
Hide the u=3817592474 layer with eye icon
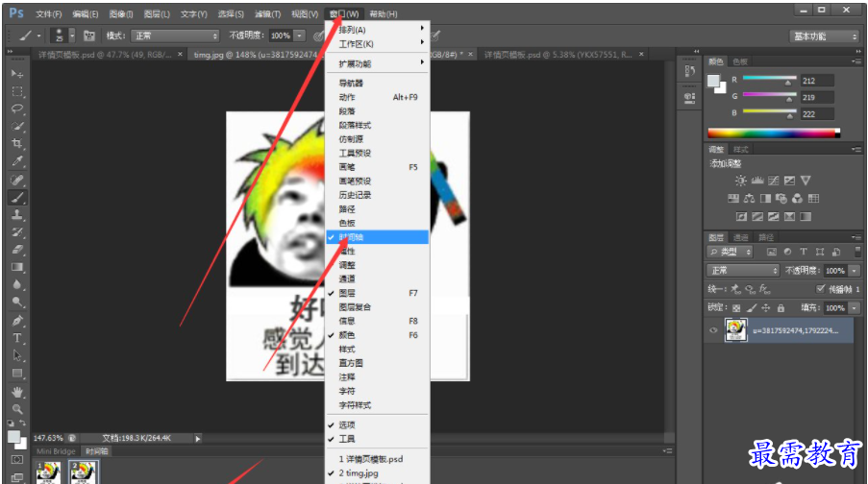713,330
